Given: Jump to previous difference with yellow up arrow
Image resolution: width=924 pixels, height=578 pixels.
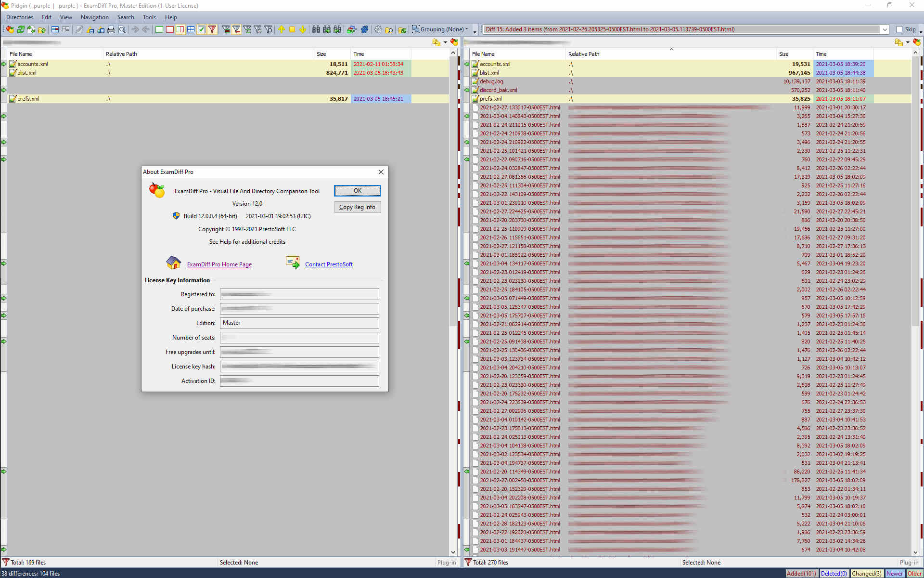Looking at the screenshot, I should tap(282, 29).
